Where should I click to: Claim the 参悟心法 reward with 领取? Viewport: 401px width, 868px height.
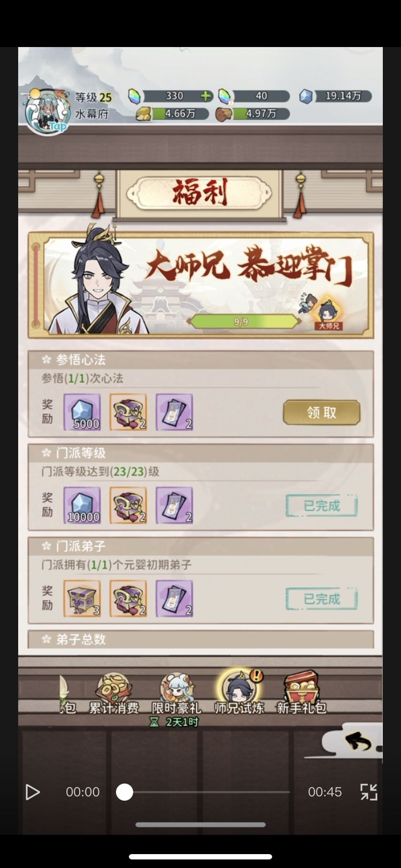click(x=321, y=412)
